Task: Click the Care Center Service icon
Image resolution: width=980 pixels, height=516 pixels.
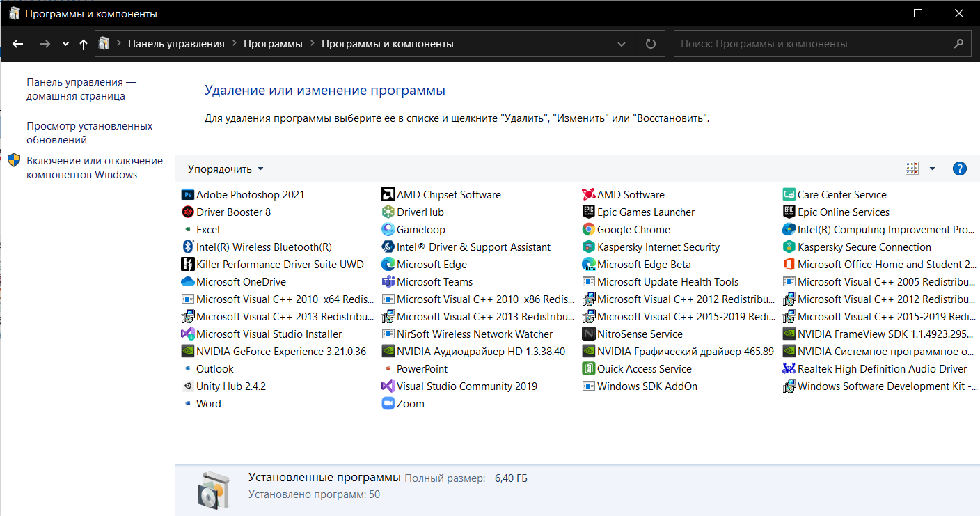Action: click(789, 195)
